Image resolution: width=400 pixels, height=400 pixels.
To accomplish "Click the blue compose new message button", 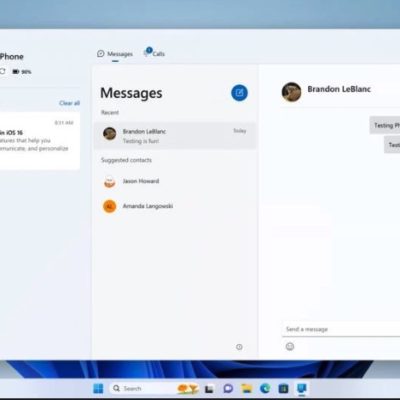I will coord(239,93).
